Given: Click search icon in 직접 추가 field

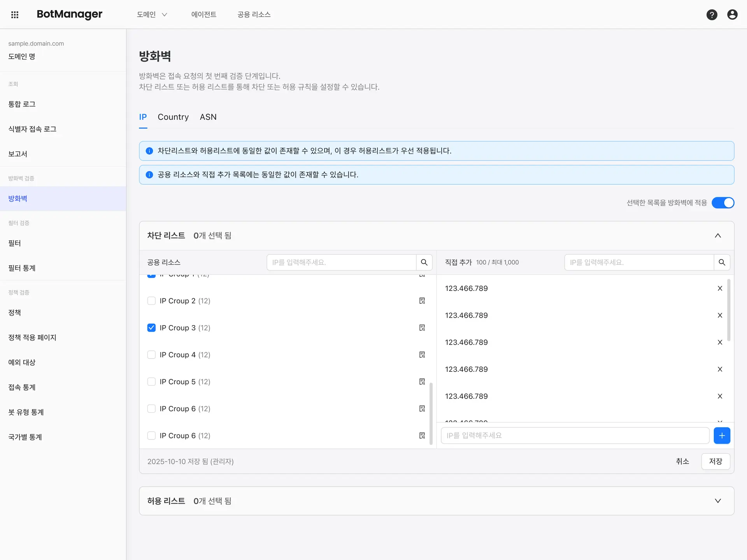Looking at the screenshot, I should pos(722,262).
